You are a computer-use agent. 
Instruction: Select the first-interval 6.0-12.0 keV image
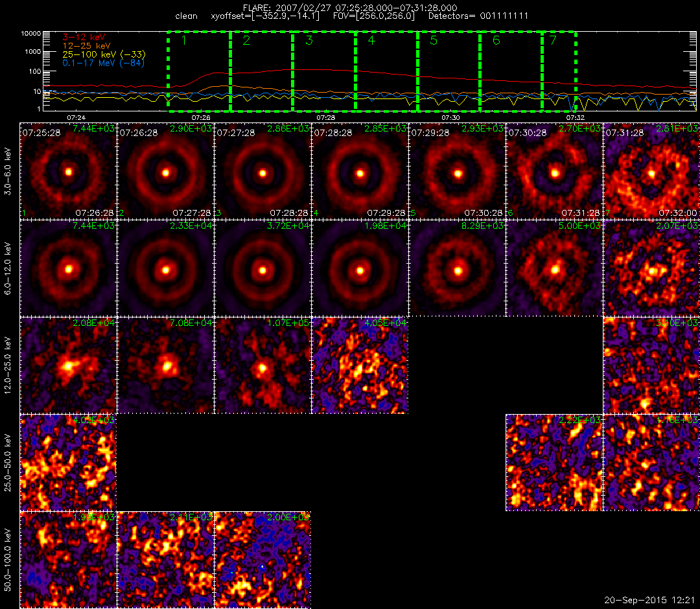[x=68, y=268]
